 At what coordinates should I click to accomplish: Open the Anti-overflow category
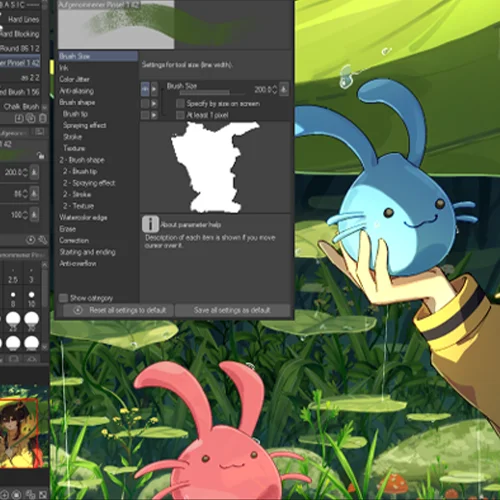[98, 264]
